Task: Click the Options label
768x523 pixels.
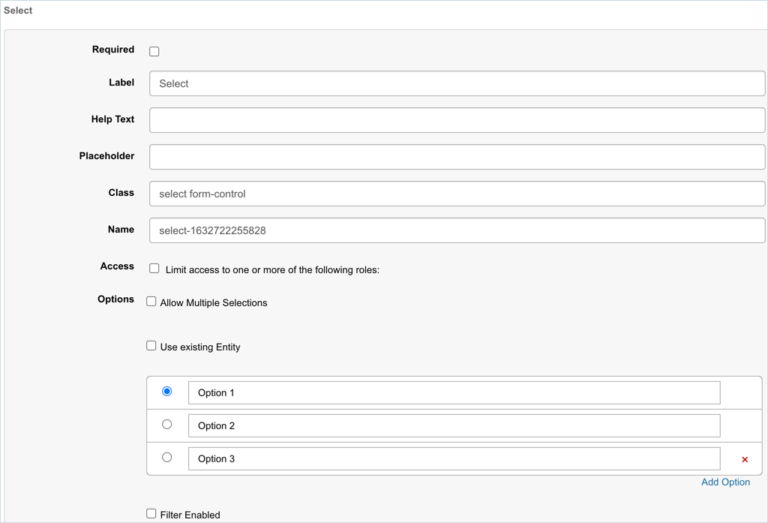Action: (x=116, y=299)
